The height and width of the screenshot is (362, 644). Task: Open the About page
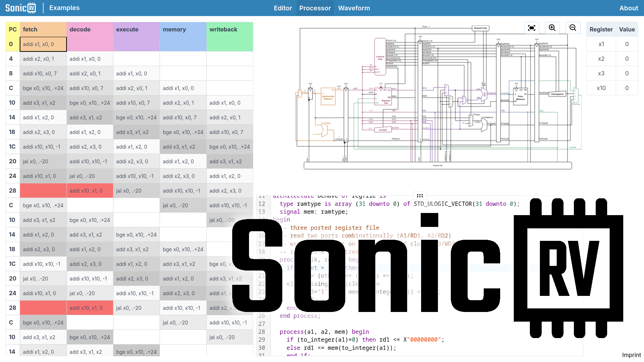(x=629, y=8)
